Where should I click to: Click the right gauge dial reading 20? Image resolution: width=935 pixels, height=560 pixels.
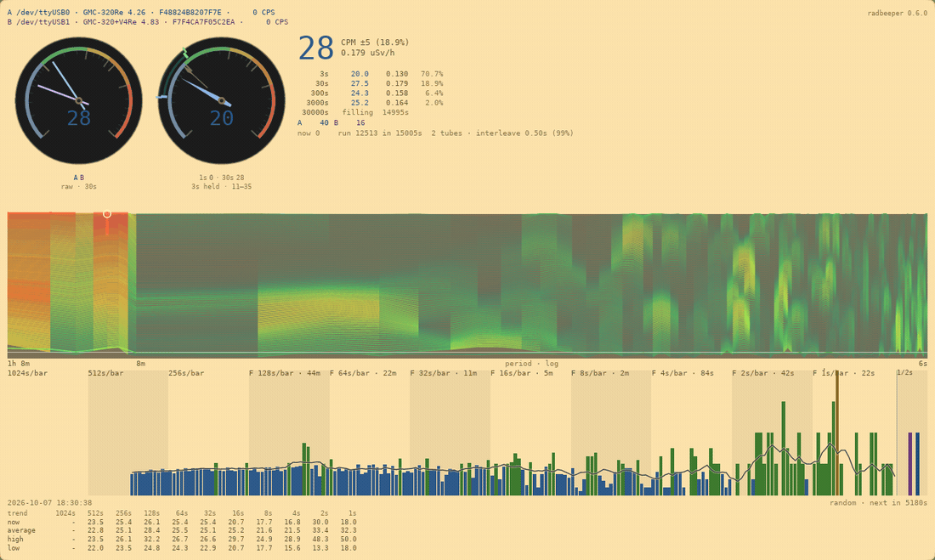(x=221, y=101)
